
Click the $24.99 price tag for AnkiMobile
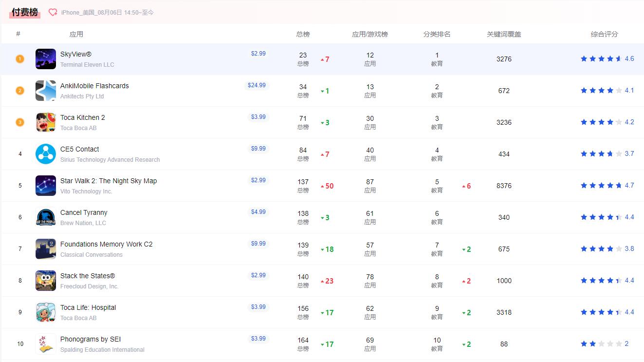click(x=257, y=85)
